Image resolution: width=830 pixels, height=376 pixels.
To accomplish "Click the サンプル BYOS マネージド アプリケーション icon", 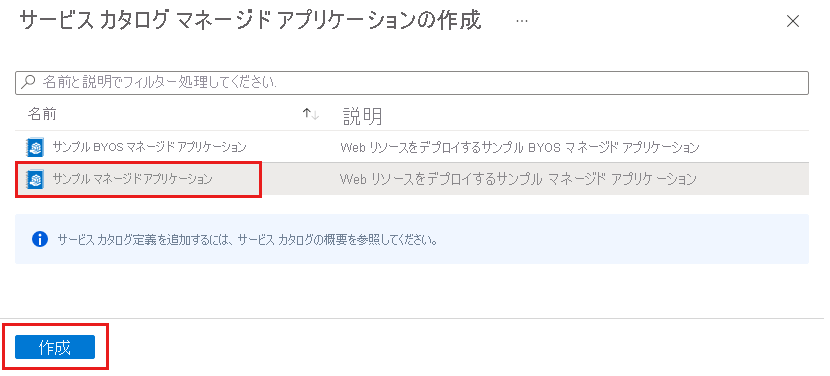I will pos(35,147).
